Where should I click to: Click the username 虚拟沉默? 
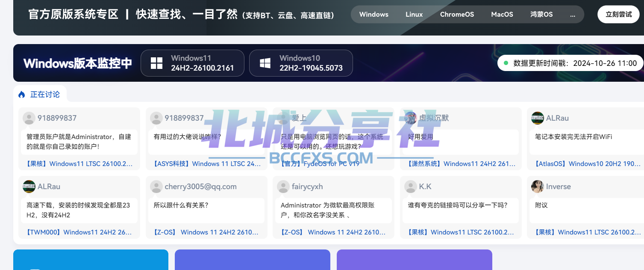[434, 118]
